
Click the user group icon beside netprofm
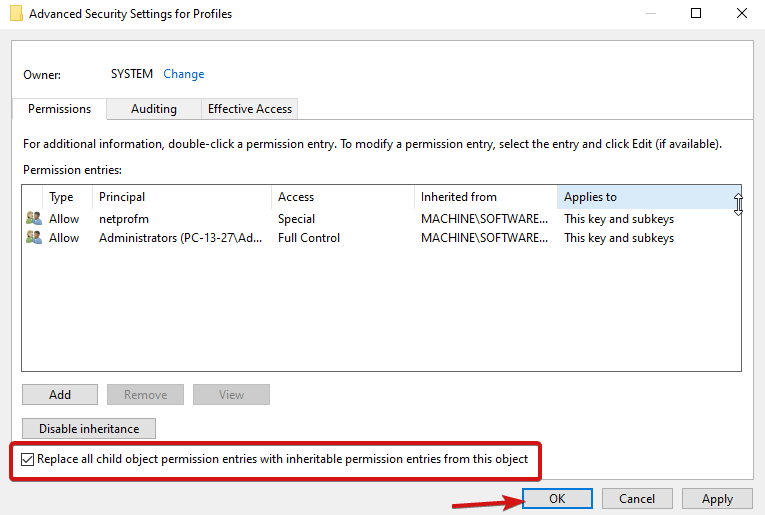click(x=34, y=218)
